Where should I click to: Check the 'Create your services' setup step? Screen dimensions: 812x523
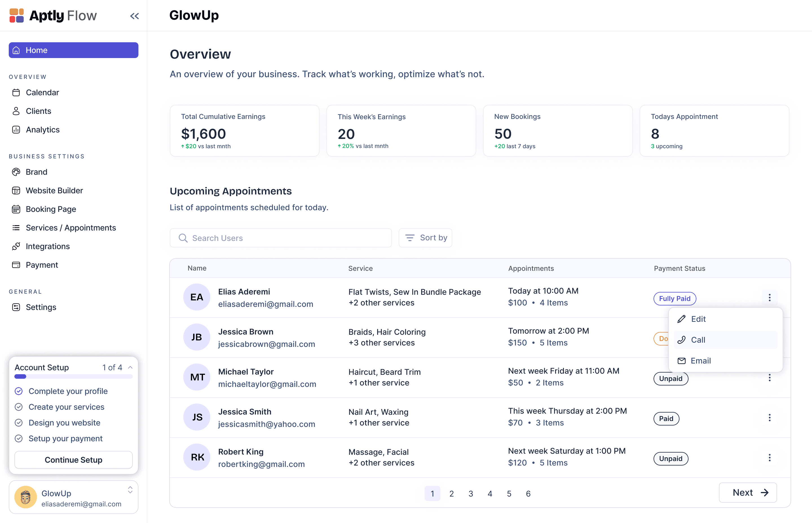click(x=19, y=407)
